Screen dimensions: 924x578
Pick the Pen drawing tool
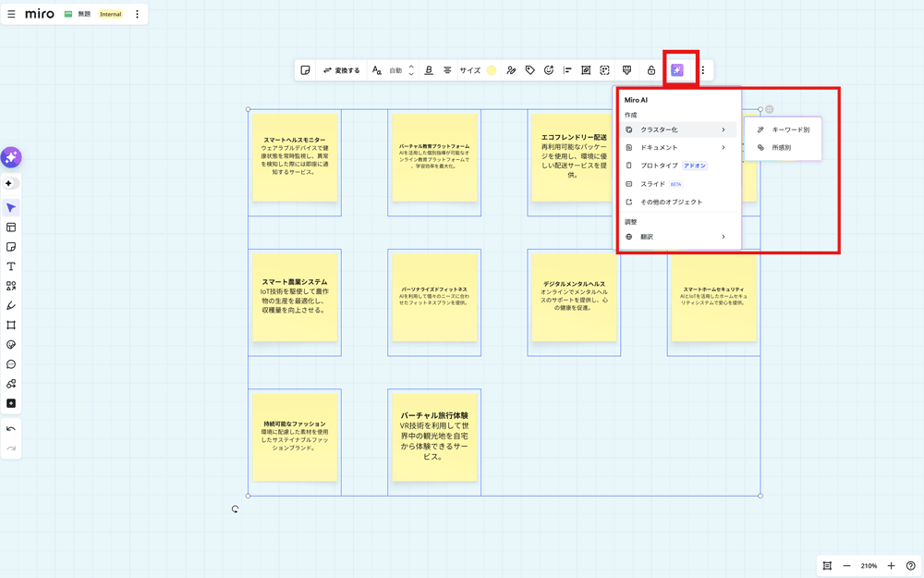tap(11, 306)
